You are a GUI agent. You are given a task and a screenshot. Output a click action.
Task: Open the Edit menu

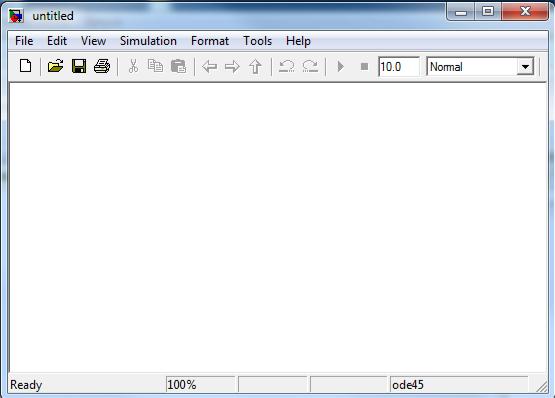click(57, 41)
